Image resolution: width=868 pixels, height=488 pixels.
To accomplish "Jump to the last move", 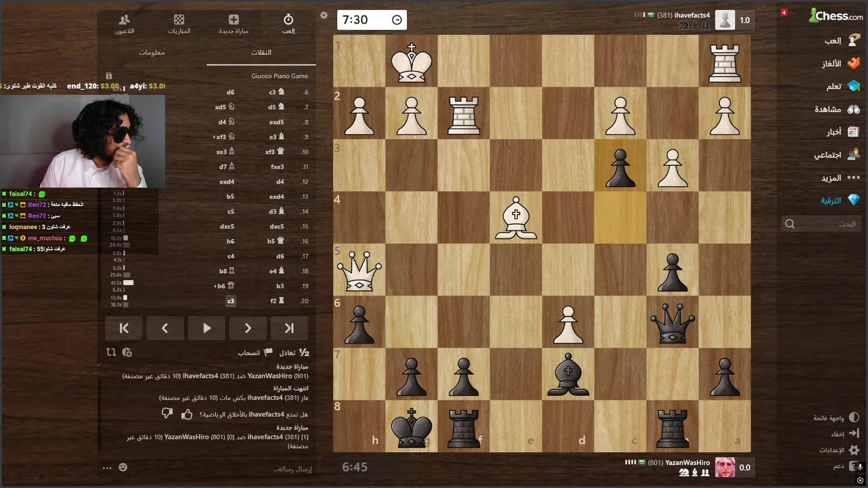I will click(289, 328).
